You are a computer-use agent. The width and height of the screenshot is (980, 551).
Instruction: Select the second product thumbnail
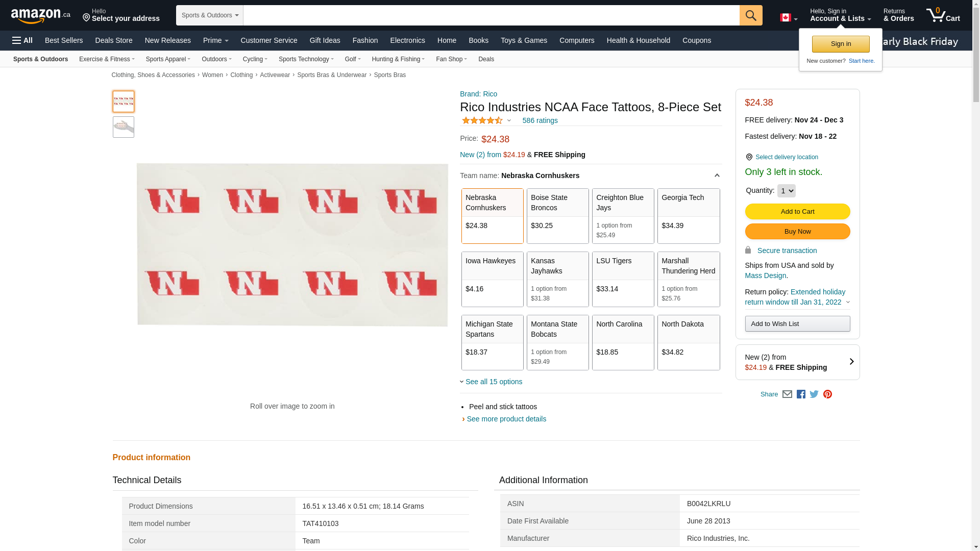coord(124,127)
